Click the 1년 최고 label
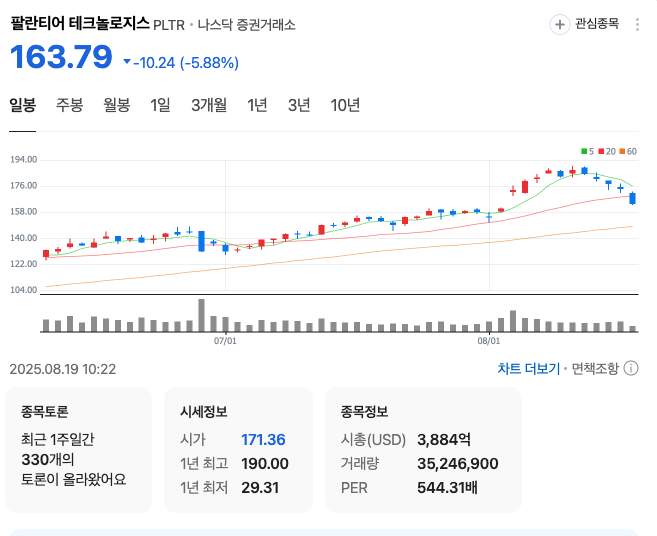 click(x=204, y=464)
